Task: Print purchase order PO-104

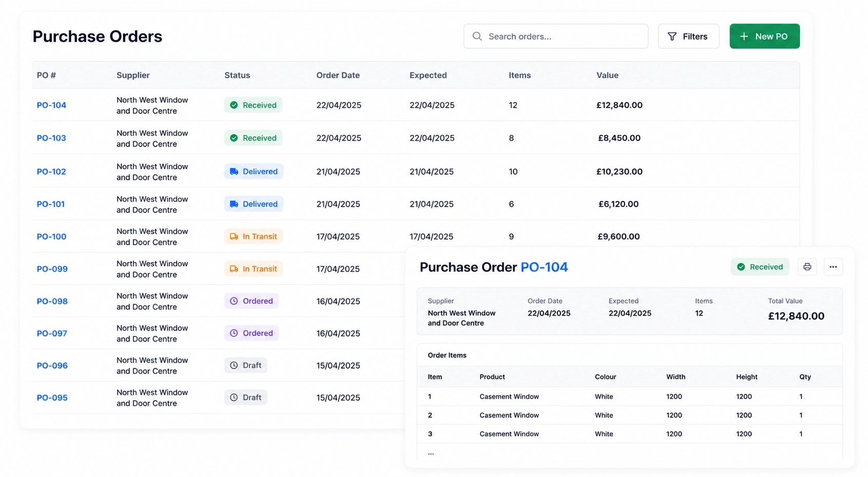Action: (x=807, y=267)
